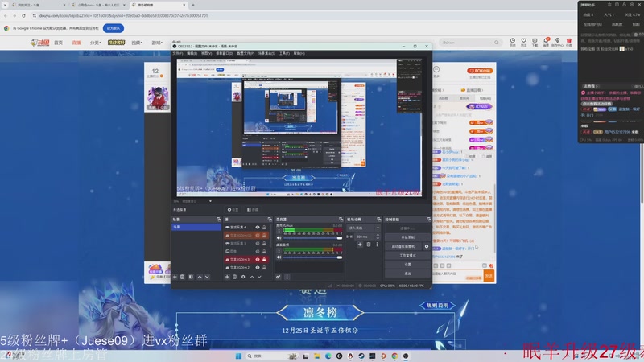
Task: Open options dots for second mixer channel
Action: [279, 250]
